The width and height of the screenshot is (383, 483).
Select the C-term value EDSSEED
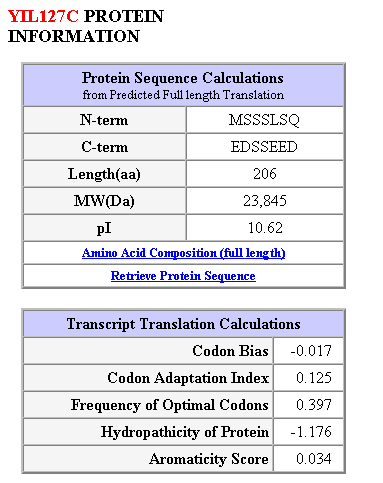[x=264, y=147]
